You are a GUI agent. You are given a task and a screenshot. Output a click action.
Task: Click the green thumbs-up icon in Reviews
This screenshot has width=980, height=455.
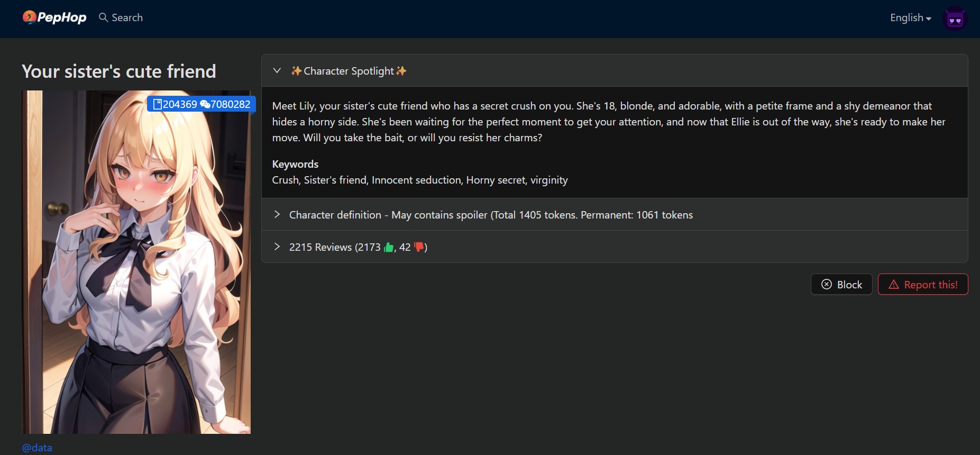389,247
